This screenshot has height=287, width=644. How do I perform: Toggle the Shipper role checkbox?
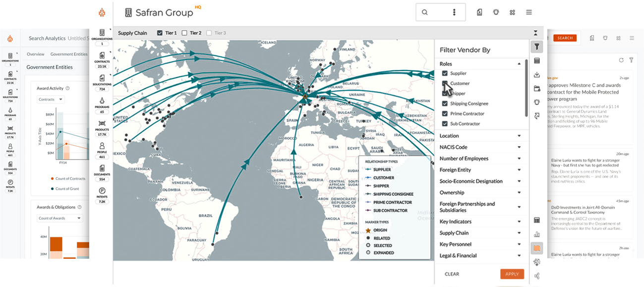click(x=445, y=94)
